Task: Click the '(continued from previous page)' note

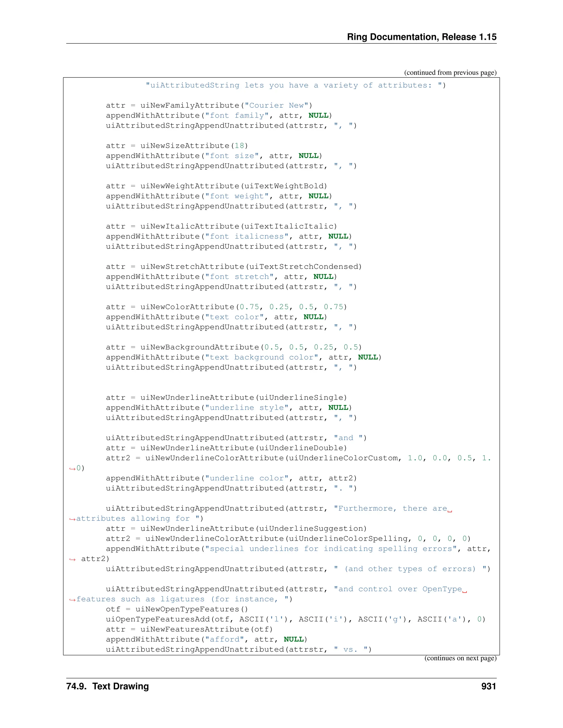Action: (450, 73)
